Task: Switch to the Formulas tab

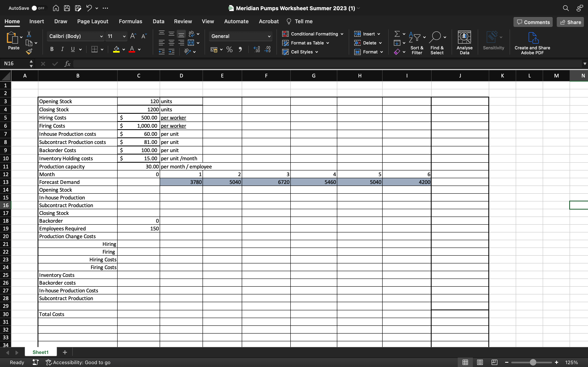Action: pos(130,21)
